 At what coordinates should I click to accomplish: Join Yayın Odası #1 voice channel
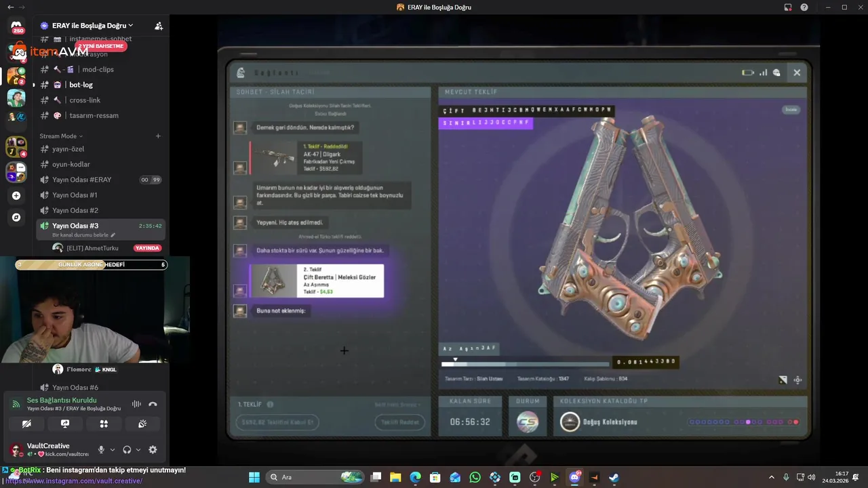tap(99, 195)
